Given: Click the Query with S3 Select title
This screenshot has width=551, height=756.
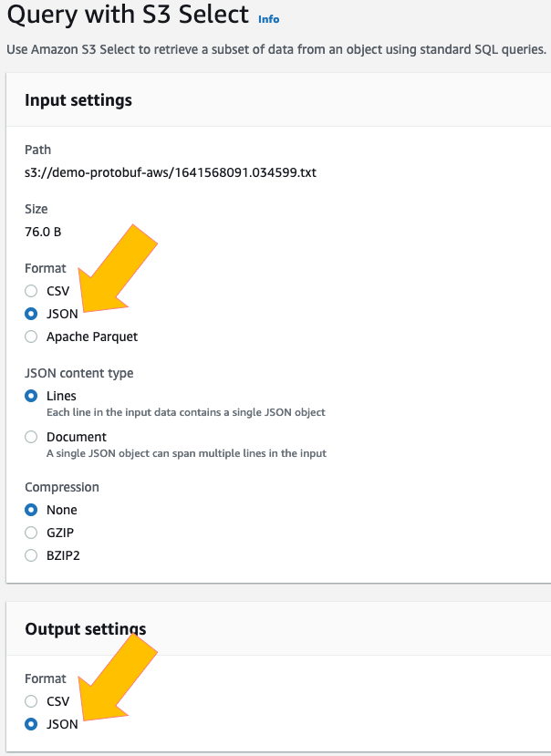Looking at the screenshot, I should [x=128, y=15].
